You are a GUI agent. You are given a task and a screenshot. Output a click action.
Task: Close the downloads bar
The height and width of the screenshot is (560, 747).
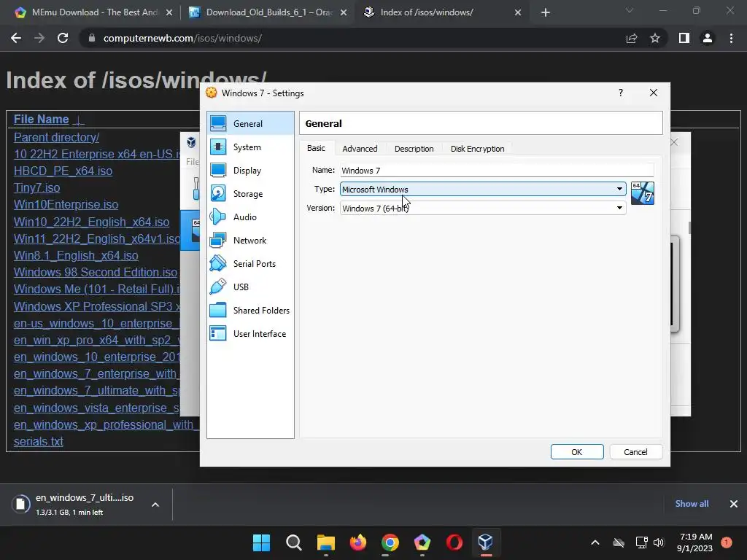coord(734,504)
